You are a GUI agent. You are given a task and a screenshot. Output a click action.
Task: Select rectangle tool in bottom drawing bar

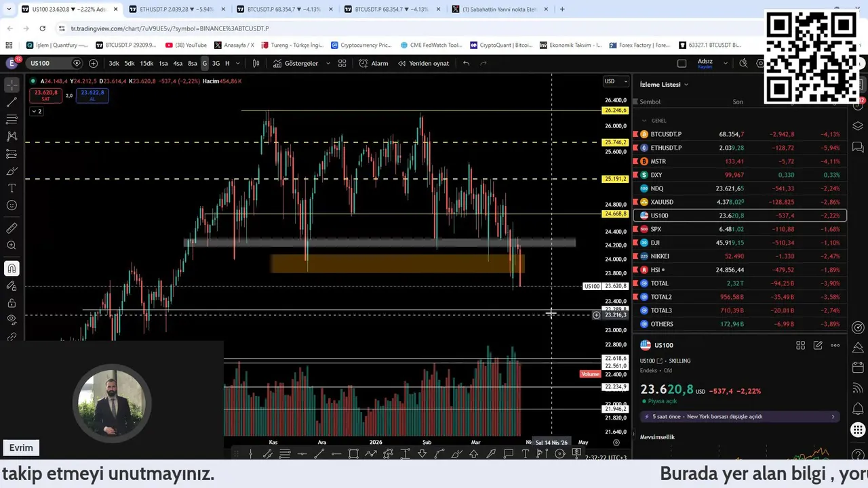coord(353,453)
